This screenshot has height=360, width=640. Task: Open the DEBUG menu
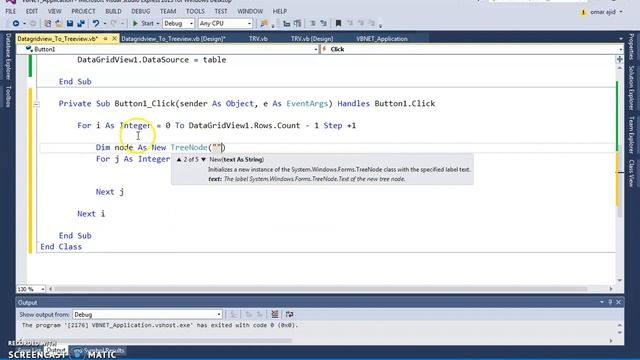140,11
